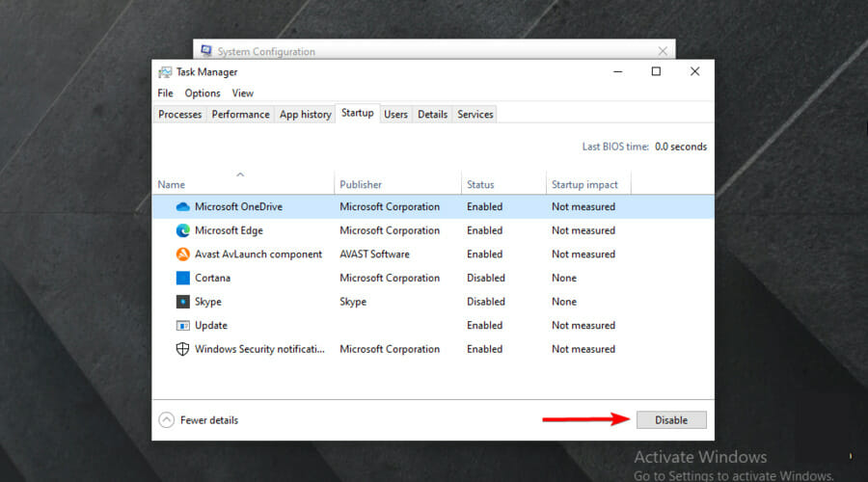The image size is (868, 482).
Task: Select the Microsoft Edge name text
Action: (229, 230)
